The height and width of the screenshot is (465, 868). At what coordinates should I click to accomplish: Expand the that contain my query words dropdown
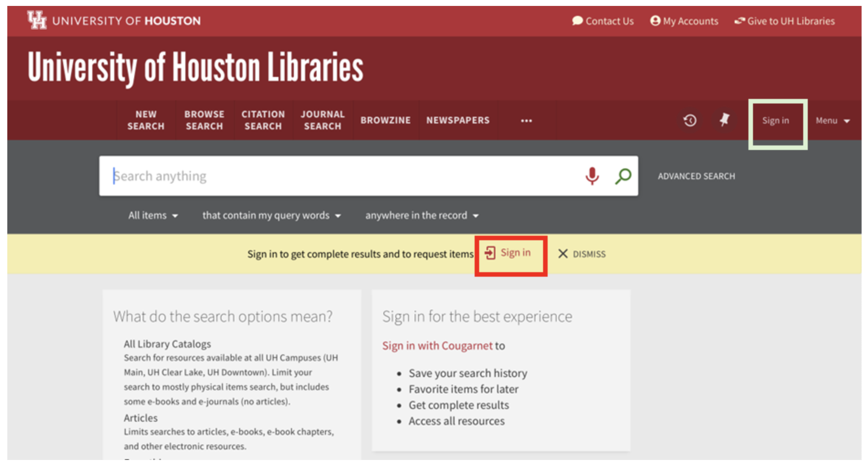tap(272, 215)
